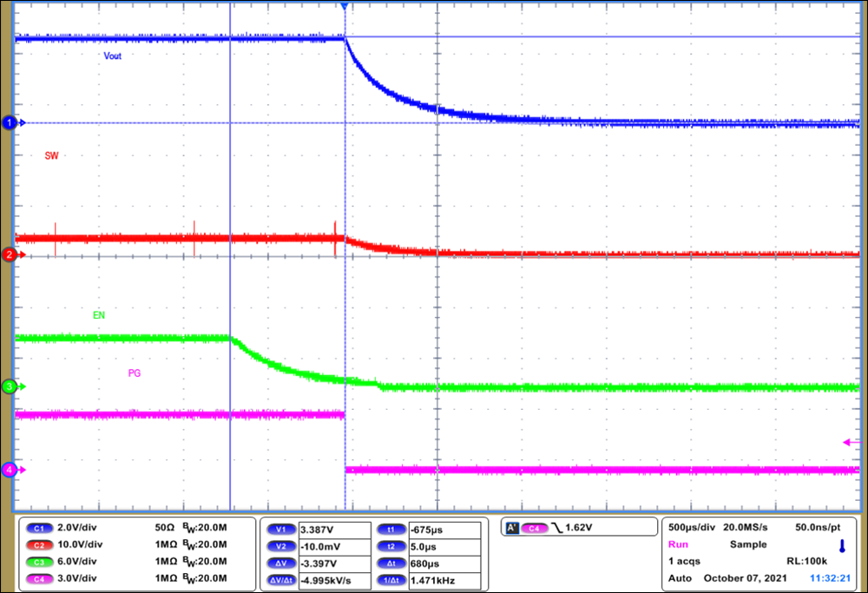Screen dimensions: 868x593
Task: Click the trigger position marker above the graticule
Action: point(345,7)
